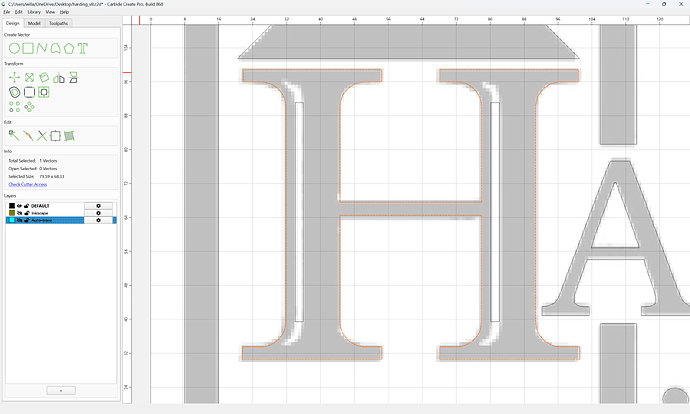
Task: Open settings for the DEFAULT layer
Action: coord(98,206)
